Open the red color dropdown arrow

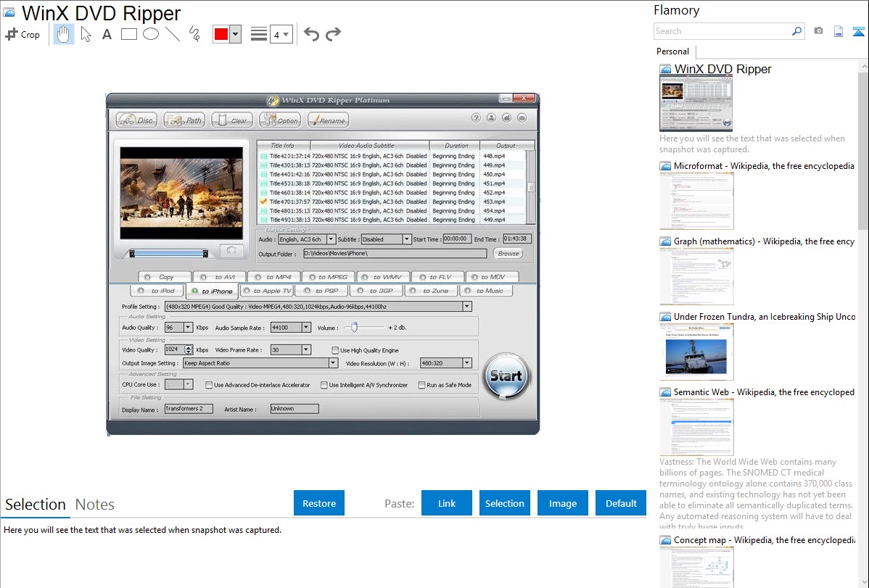[236, 34]
